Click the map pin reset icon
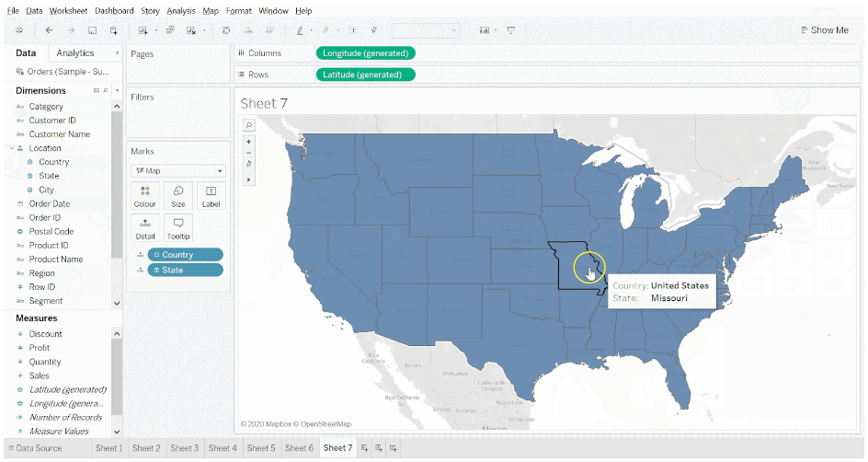 248,165
